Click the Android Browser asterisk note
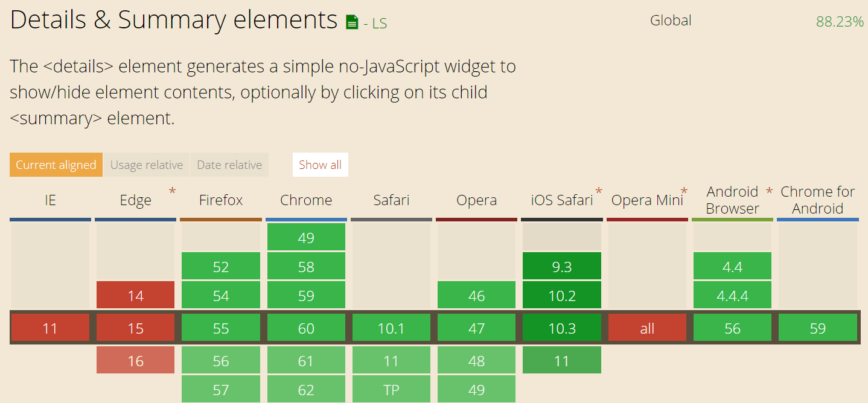This screenshot has width=868, height=403. click(769, 191)
